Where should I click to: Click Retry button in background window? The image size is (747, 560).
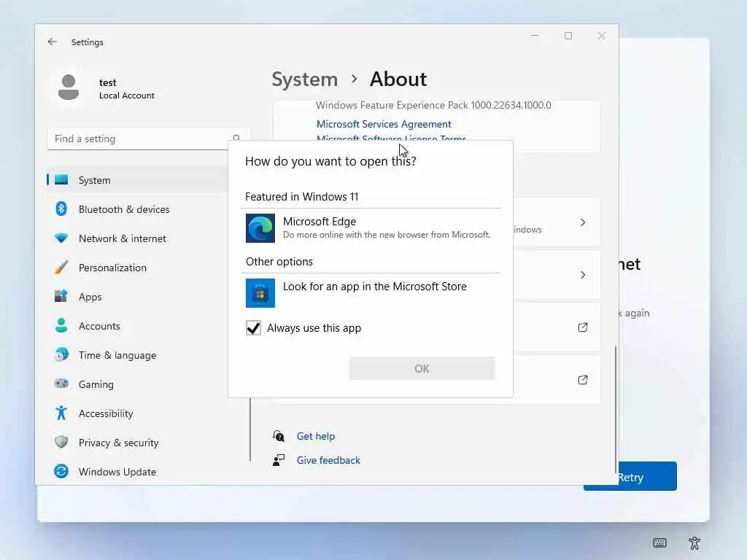630,476
